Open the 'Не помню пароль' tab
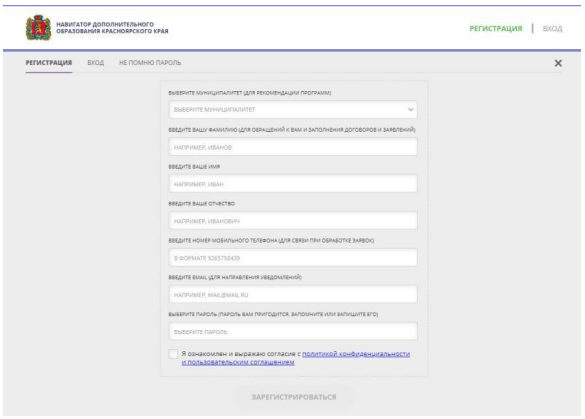The height and width of the screenshot is (419, 585). coord(150,63)
